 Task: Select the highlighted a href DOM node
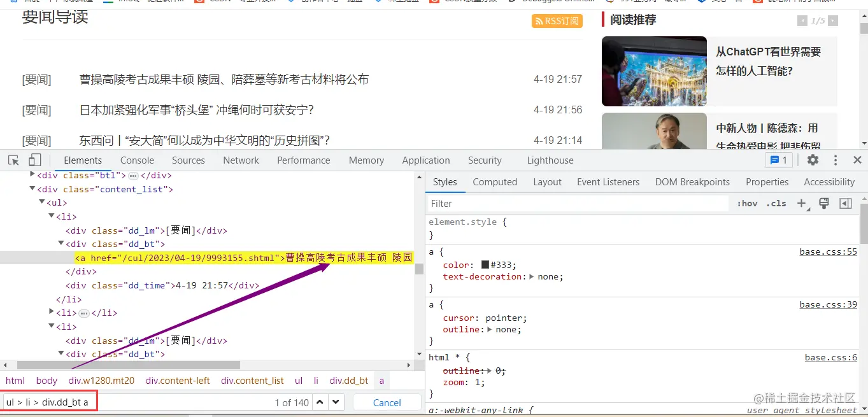coord(244,258)
